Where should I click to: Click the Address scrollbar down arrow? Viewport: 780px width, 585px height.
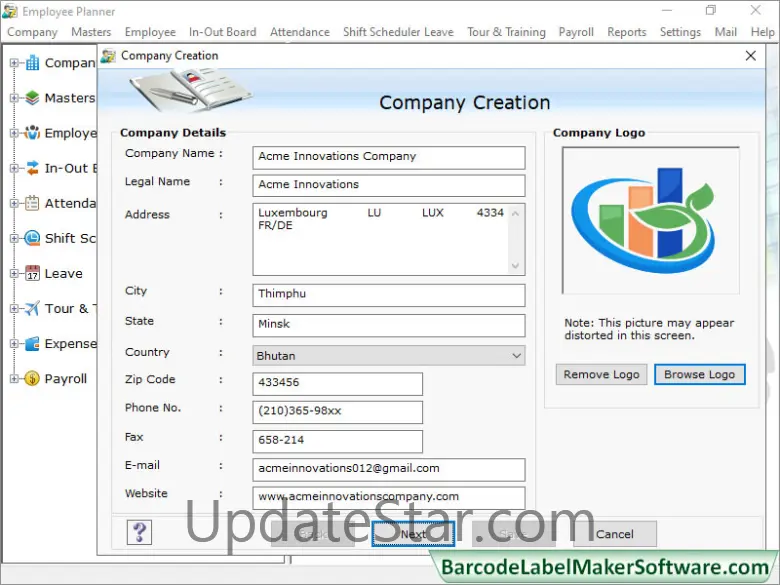[516, 266]
